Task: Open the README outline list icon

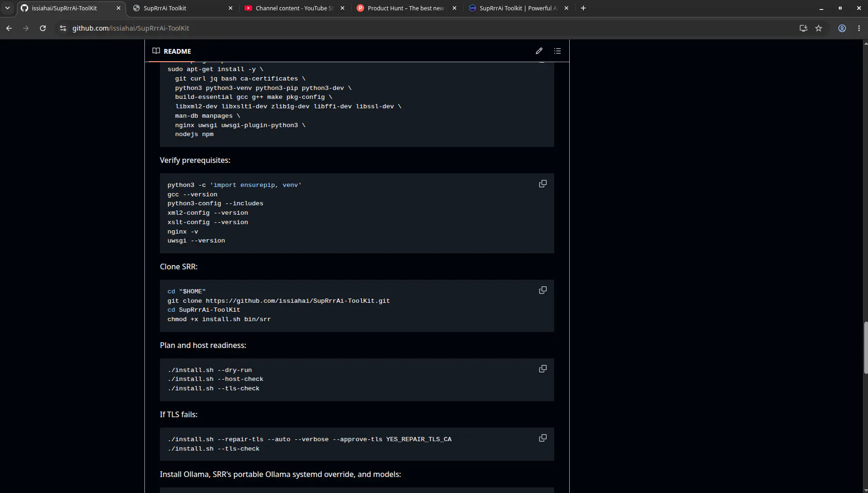Action: pyautogui.click(x=557, y=51)
